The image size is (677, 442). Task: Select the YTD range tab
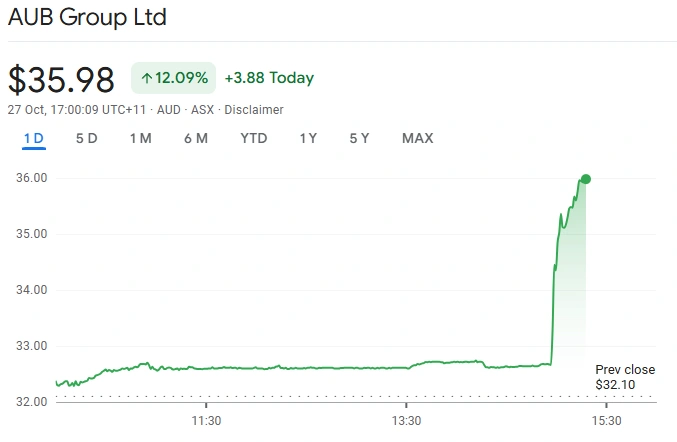254,138
